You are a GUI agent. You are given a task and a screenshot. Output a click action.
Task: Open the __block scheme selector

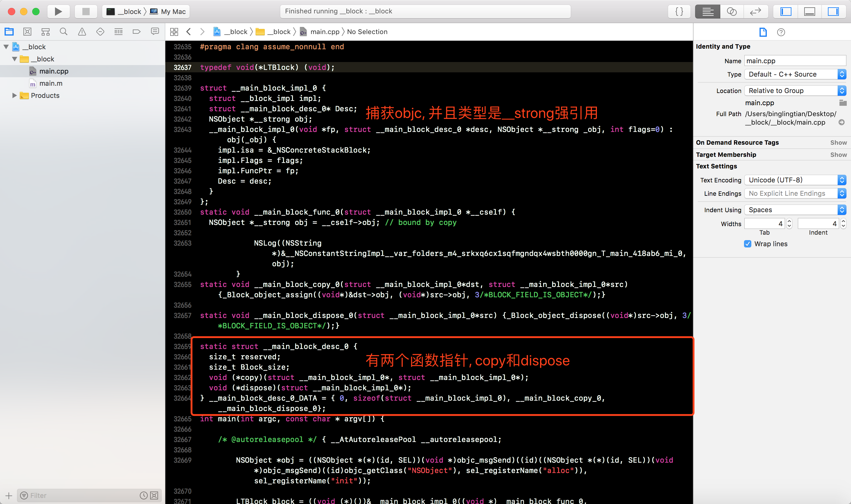tap(124, 12)
